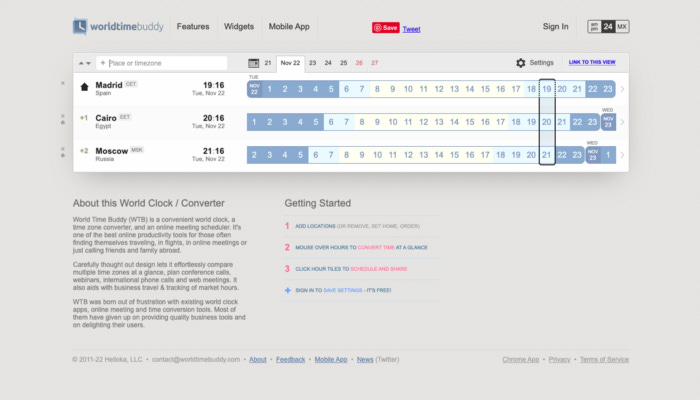Remove the Madrid row with its X
The image size is (700, 400).
tap(63, 83)
